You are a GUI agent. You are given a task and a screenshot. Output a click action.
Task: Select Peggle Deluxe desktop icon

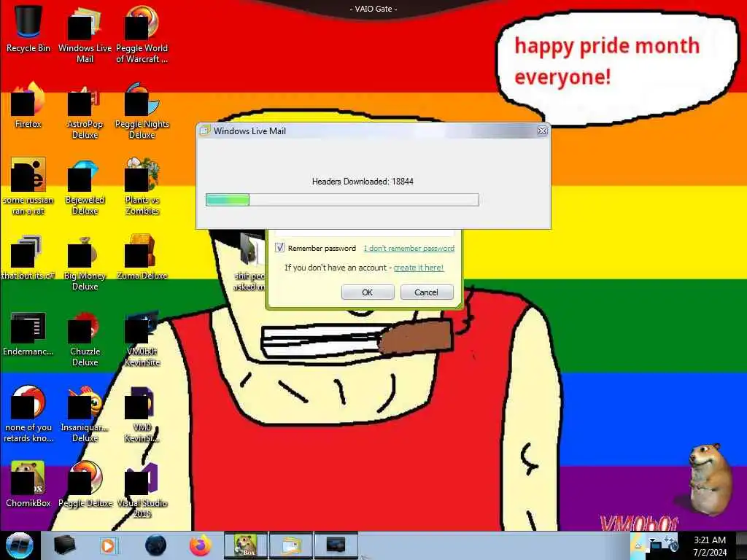(85, 484)
